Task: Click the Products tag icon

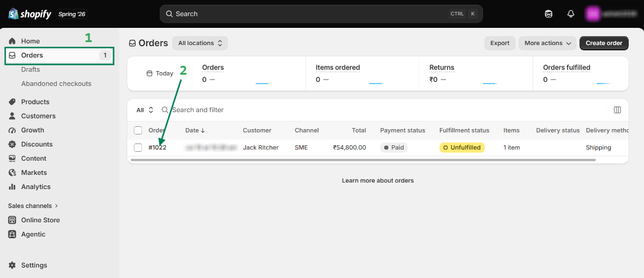Action: coord(12,102)
